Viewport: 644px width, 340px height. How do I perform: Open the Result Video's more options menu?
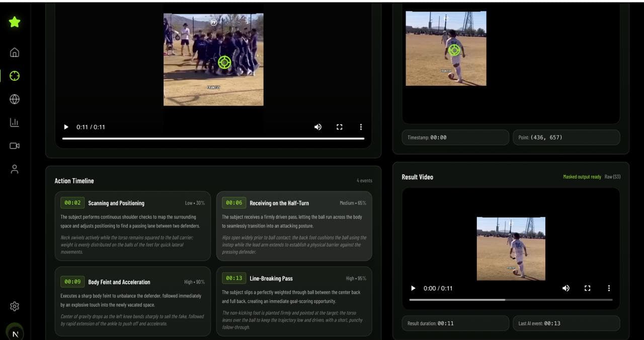609,288
